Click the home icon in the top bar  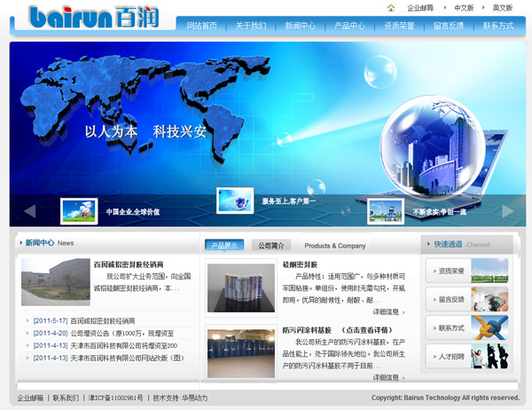click(x=391, y=8)
